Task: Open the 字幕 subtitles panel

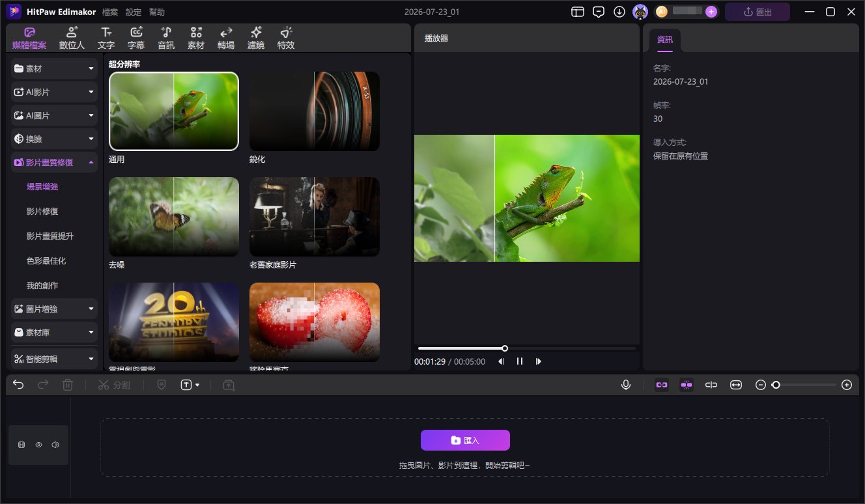Action: click(x=136, y=38)
